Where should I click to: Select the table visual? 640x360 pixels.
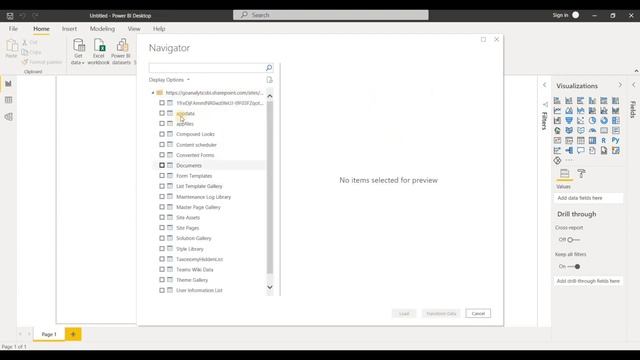coord(580,140)
